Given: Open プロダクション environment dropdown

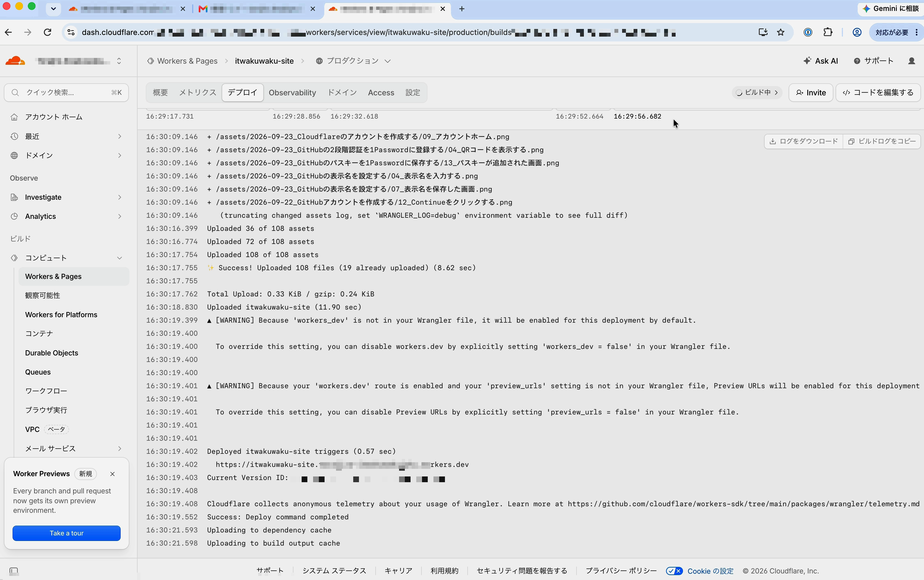Looking at the screenshot, I should (x=353, y=61).
